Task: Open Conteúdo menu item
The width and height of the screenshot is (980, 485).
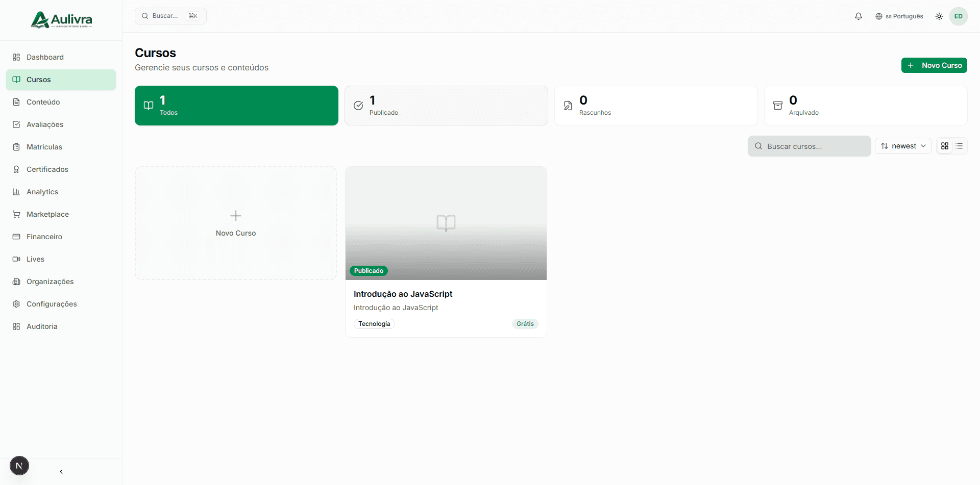Action: pos(61,102)
